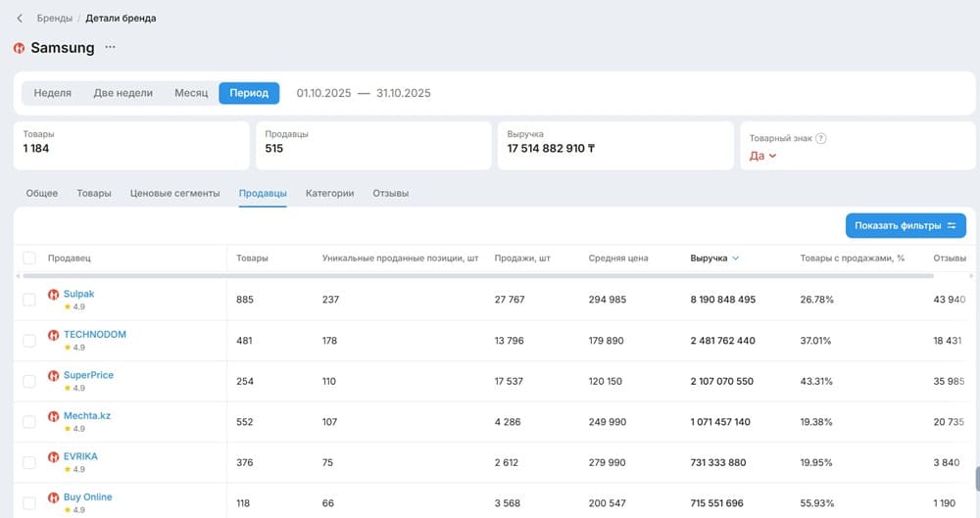
Task: Click the Продавец column header
Action: tap(70, 259)
